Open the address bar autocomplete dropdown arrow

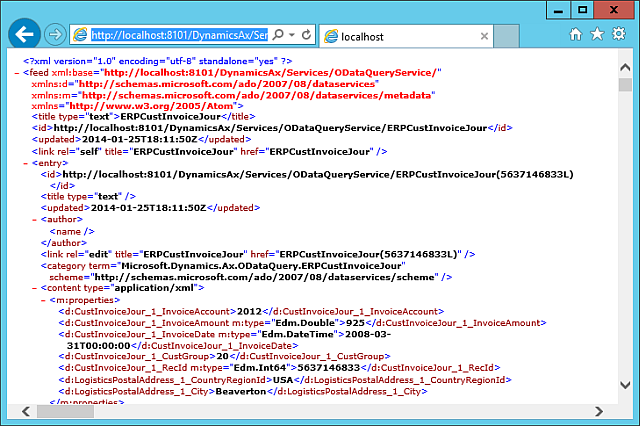pyautogui.click(x=291, y=35)
